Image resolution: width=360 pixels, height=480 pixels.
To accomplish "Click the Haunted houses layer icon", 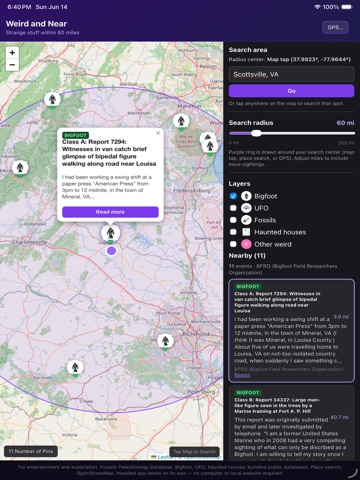I will [246, 232].
